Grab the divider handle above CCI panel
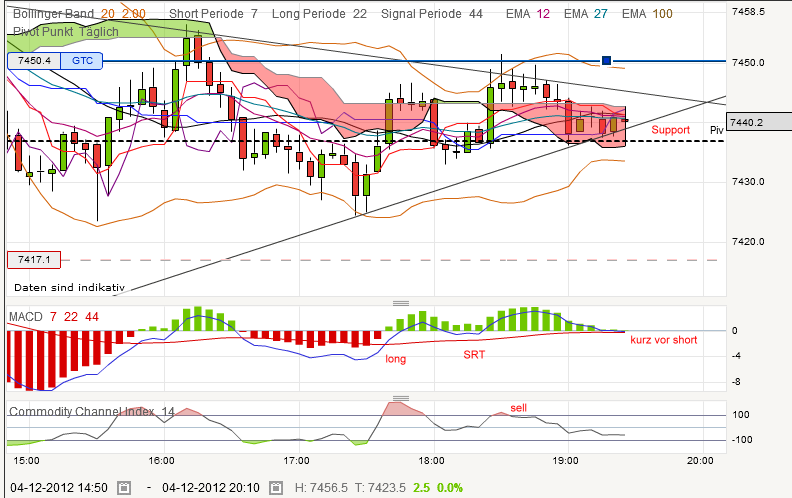The width and height of the screenshot is (792, 498). coord(401,398)
